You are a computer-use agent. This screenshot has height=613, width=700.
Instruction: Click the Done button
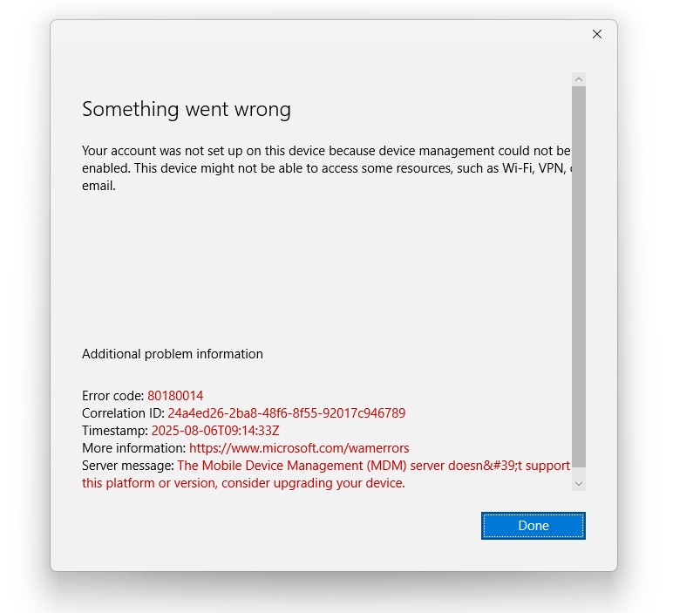533,526
